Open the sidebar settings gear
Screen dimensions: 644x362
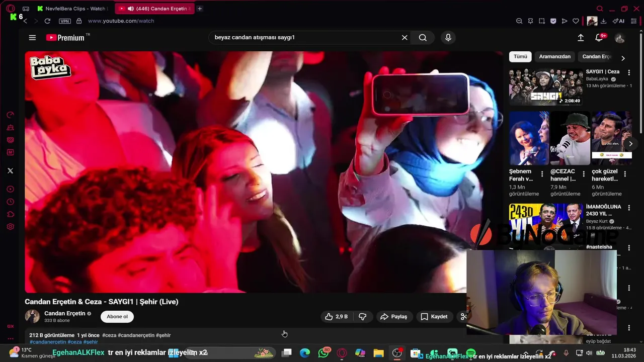coord(10,227)
